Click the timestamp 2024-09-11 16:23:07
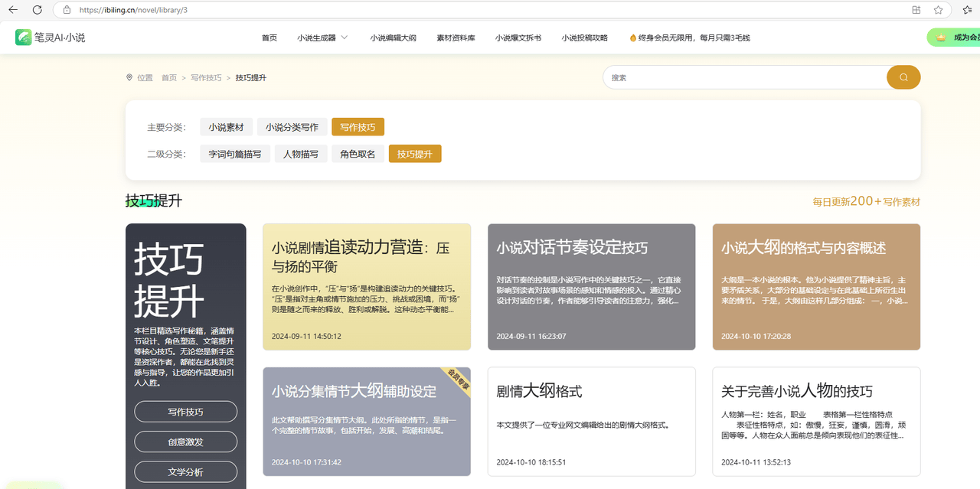This screenshot has height=489, width=980. pos(531,336)
